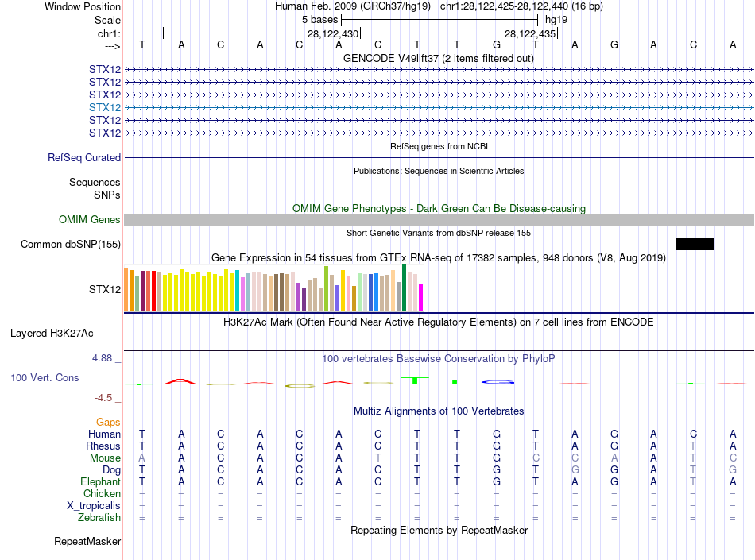Click the blue PhyloP conservation mark
The height and width of the screenshot is (560, 755).
[498, 382]
